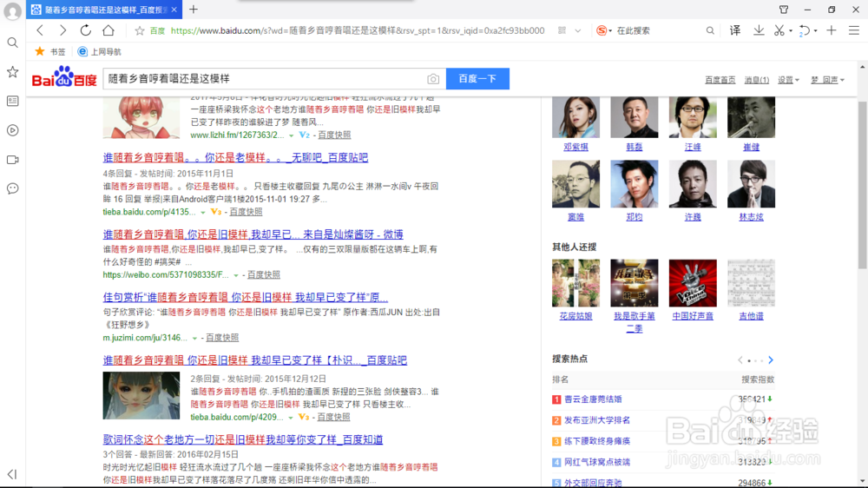This screenshot has width=868, height=488.
Task: Click the browser forward arrow
Action: pos(62,30)
